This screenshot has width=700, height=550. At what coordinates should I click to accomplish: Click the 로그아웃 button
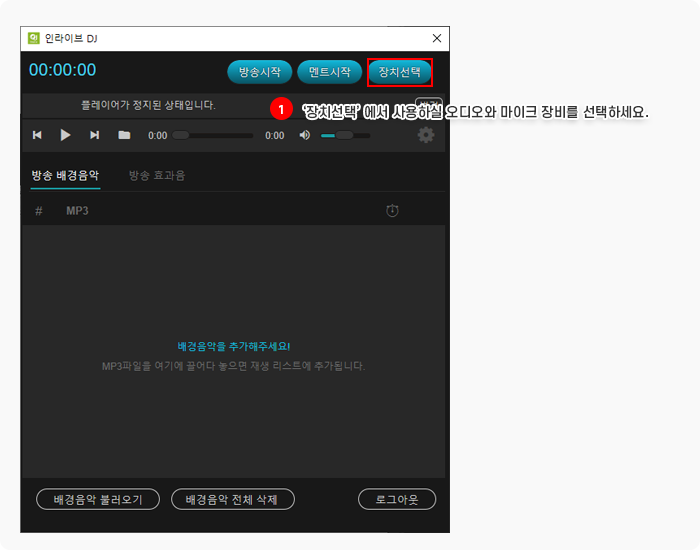397,499
